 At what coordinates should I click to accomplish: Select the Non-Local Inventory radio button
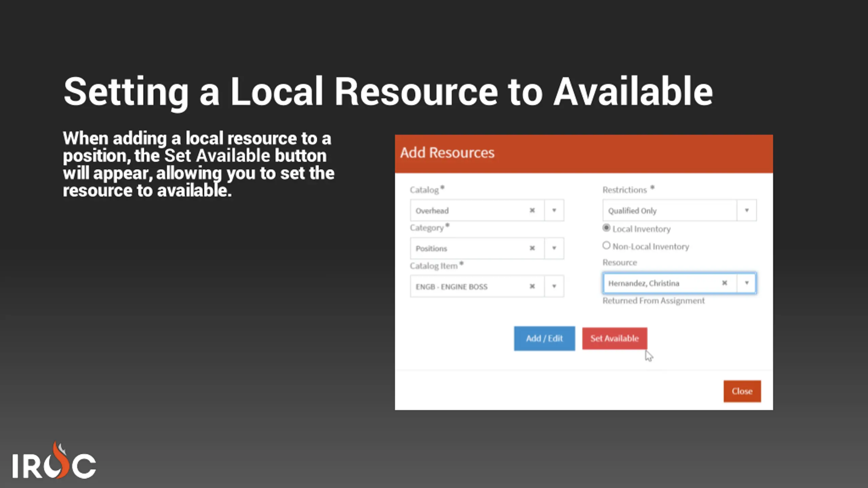(x=606, y=245)
